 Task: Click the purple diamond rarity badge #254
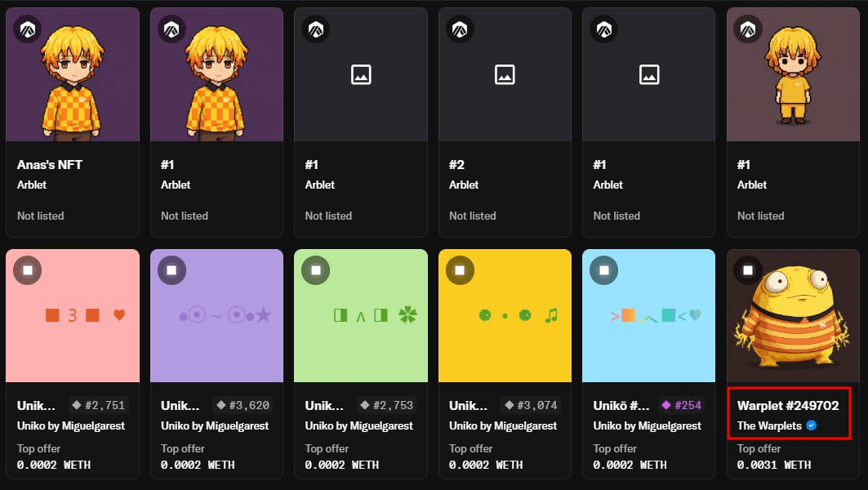pyautogui.click(x=680, y=405)
